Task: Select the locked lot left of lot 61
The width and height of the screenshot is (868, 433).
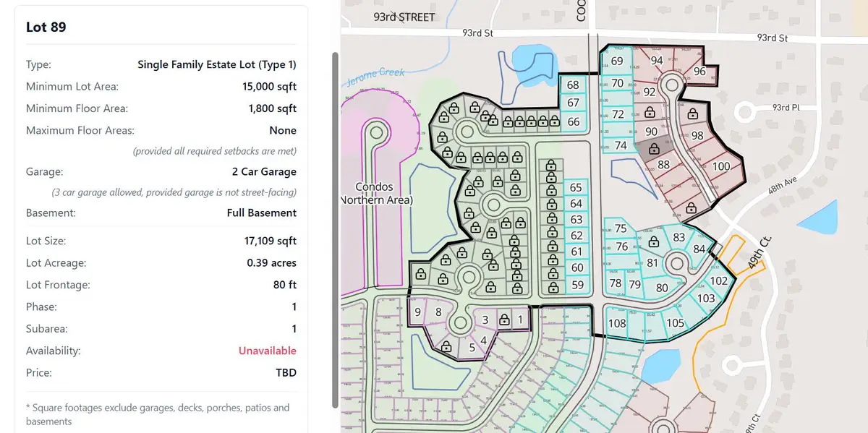Action: coord(553,252)
